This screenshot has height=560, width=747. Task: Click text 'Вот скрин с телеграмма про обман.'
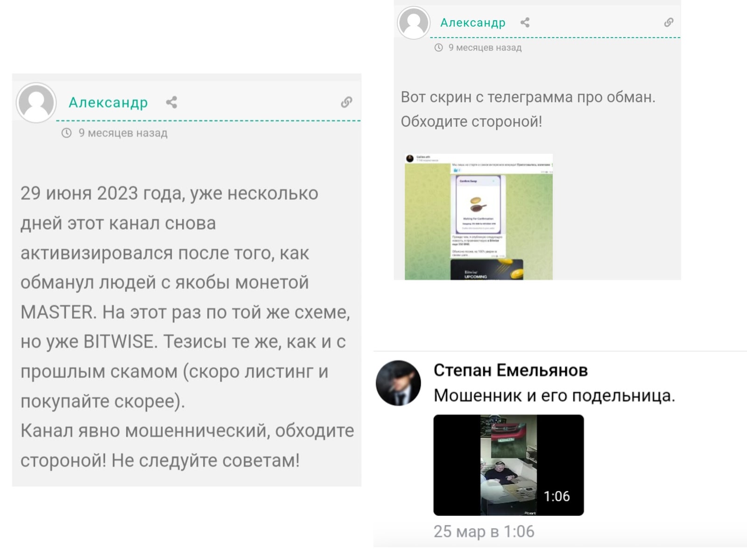(528, 97)
